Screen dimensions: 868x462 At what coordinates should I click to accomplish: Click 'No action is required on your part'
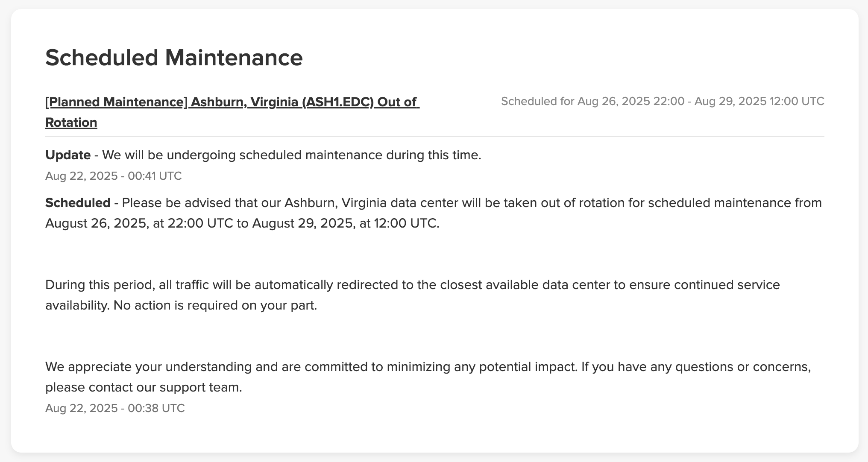pyautogui.click(x=215, y=305)
